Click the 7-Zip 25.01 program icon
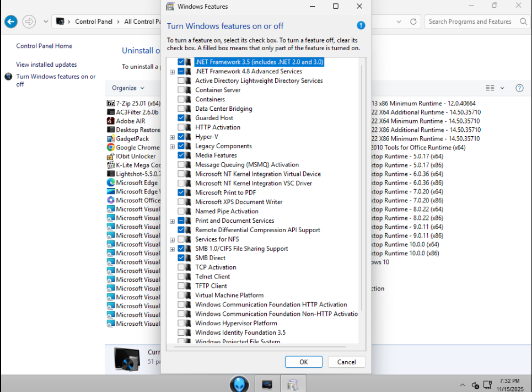 (111, 104)
